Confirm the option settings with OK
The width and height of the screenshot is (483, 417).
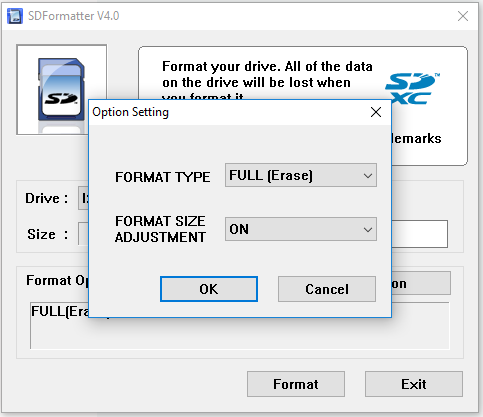[x=209, y=289]
